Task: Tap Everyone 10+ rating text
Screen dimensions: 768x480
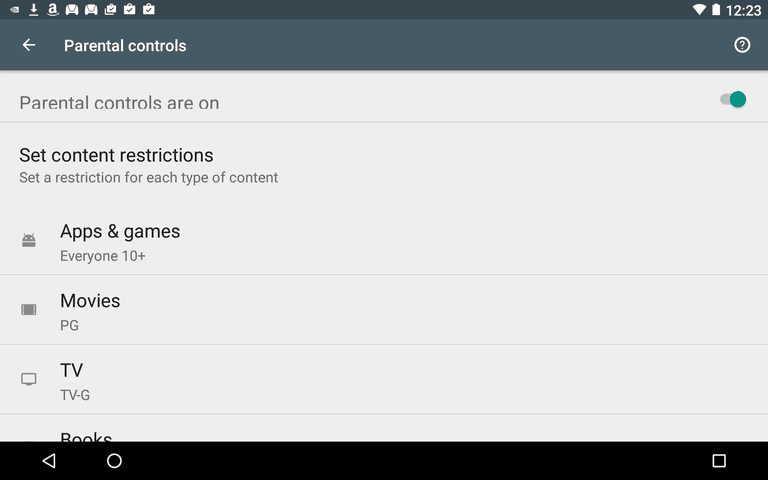Action: 103,256
